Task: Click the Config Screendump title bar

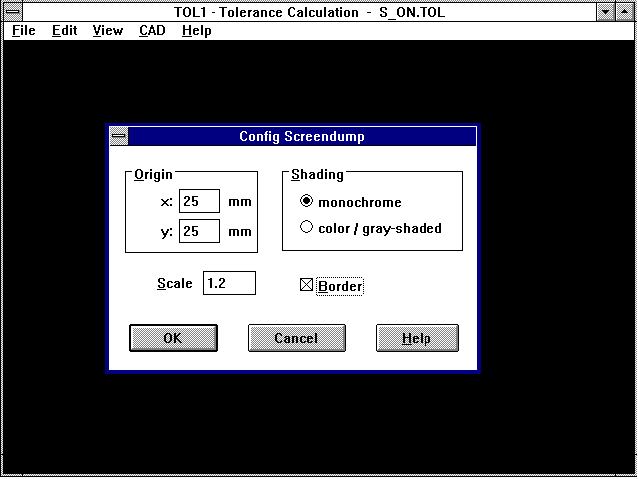Action: pyautogui.click(x=301, y=136)
